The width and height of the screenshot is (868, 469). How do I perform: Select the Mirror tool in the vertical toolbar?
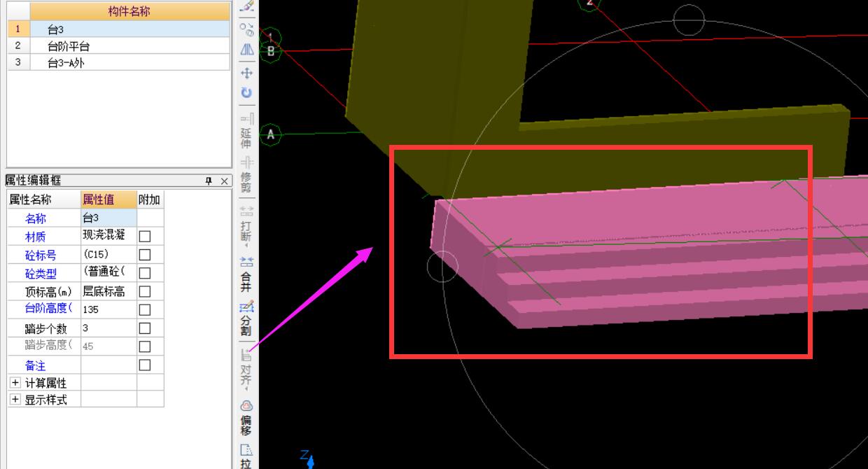point(246,50)
